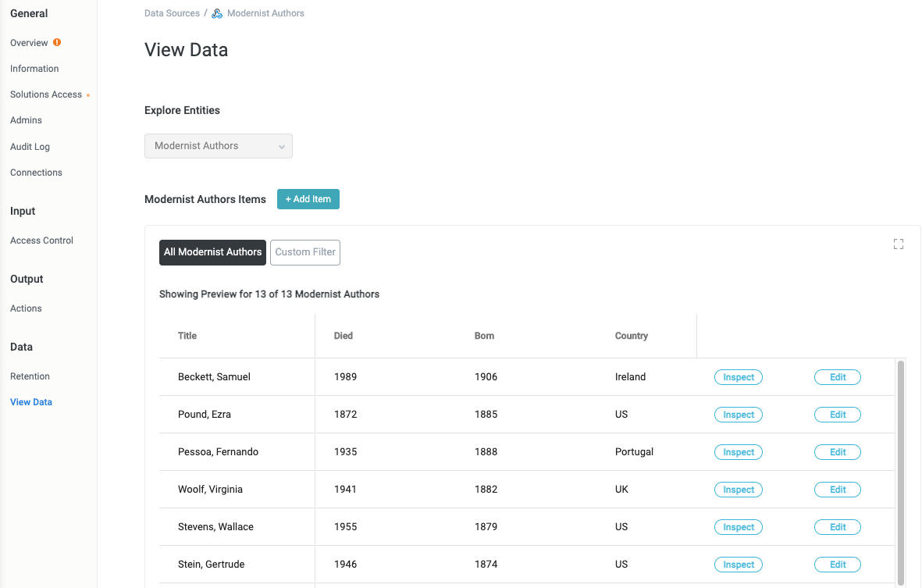Edit the Woolf, Virginia entry
The width and height of the screenshot is (922, 588).
click(x=837, y=490)
